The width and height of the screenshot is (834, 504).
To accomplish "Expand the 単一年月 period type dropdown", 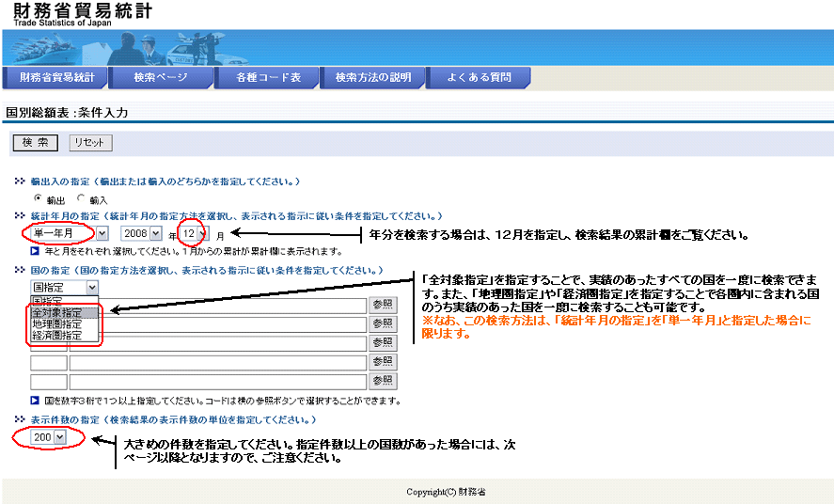I will 69,232.
